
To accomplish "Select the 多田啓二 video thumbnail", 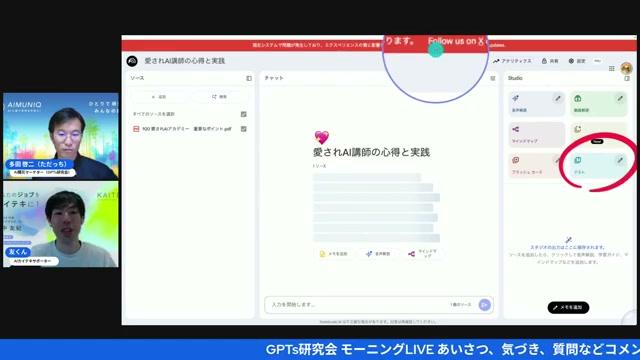I will point(61,136).
